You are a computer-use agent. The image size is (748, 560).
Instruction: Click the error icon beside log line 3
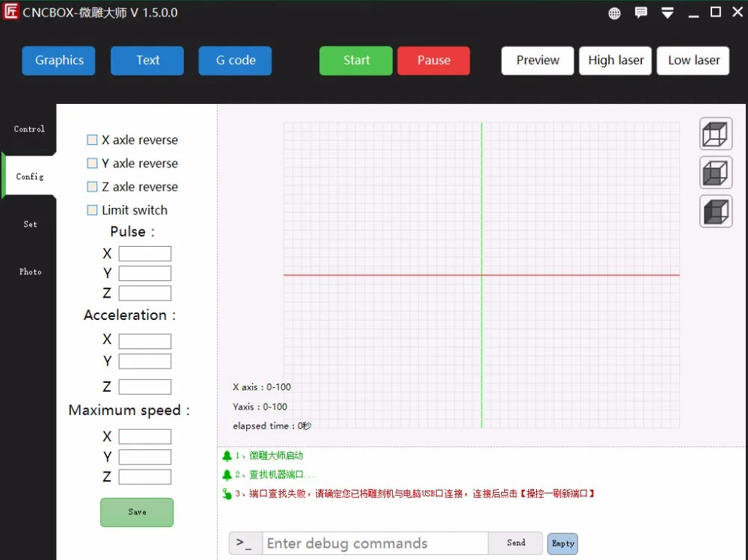[227, 493]
